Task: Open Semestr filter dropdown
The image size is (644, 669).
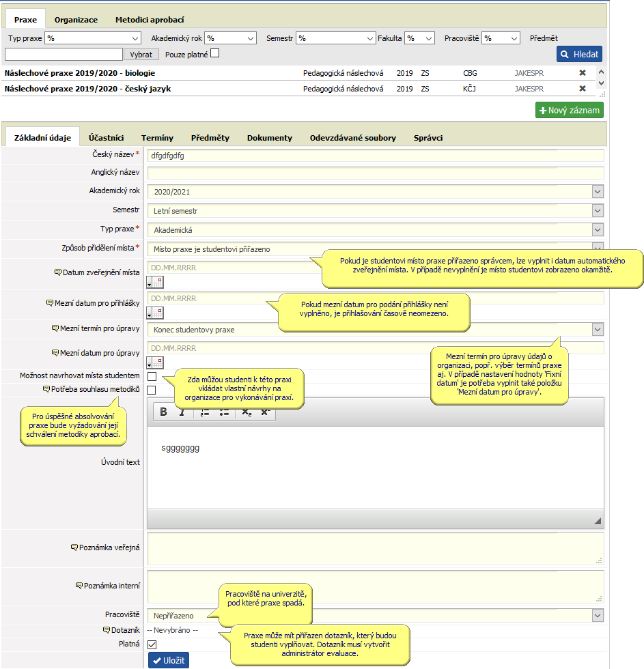Action: 336,38
